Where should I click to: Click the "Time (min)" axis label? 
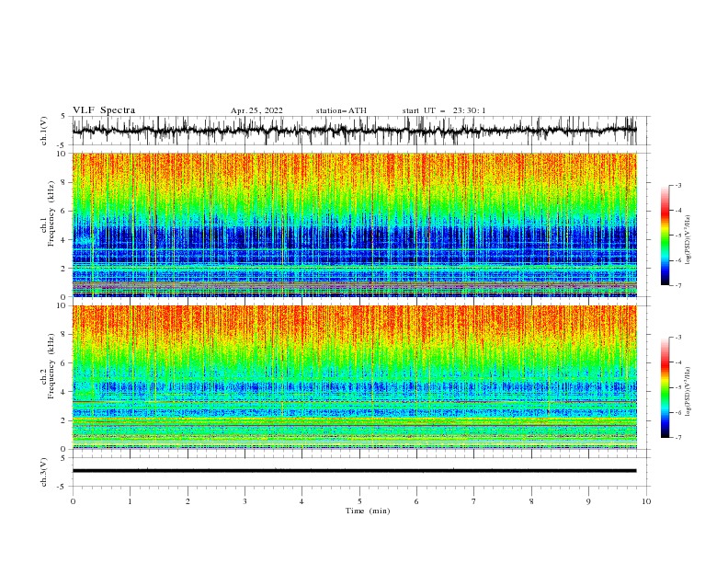(x=368, y=511)
